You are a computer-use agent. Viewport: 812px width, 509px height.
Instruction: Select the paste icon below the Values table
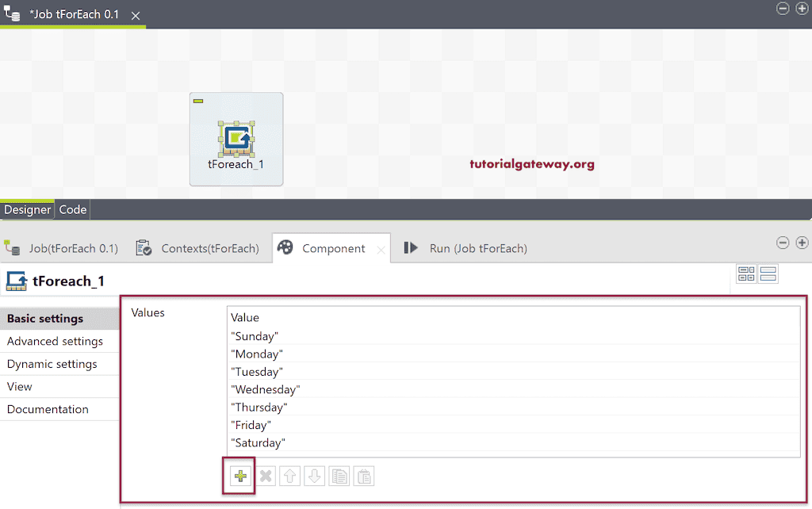tap(364, 476)
